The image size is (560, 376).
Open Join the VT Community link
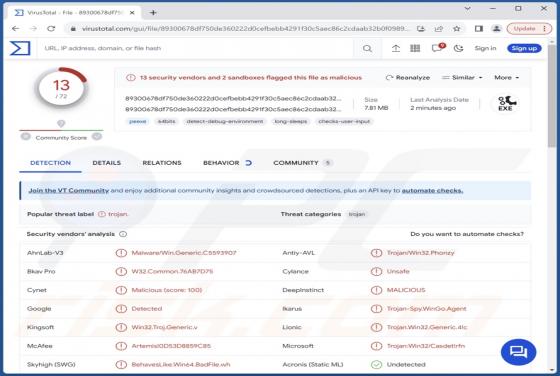coord(69,191)
